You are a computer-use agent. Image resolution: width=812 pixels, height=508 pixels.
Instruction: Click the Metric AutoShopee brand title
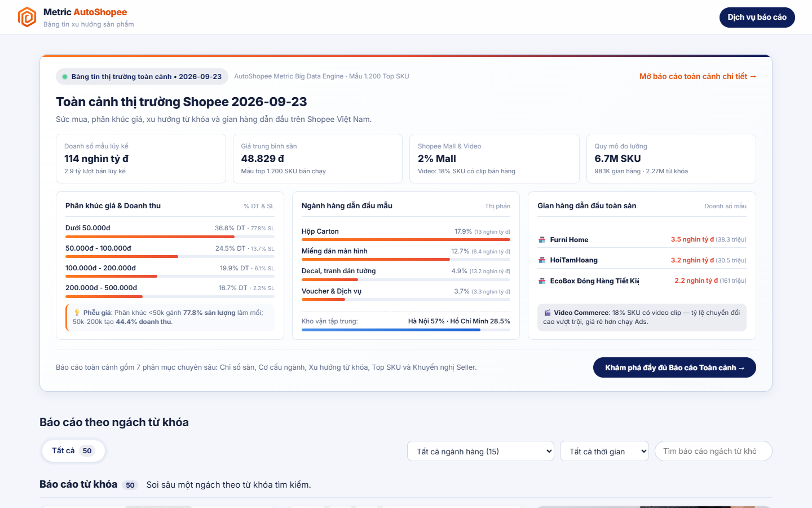(x=85, y=12)
